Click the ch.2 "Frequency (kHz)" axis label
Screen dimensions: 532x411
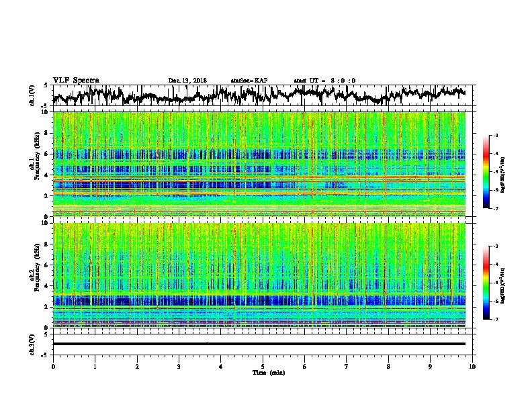point(37,267)
